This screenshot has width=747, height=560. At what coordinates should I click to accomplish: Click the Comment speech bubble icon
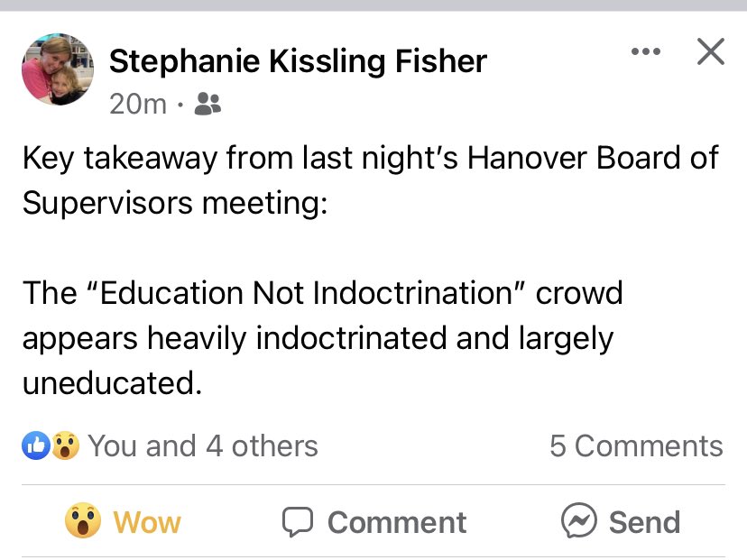(x=298, y=522)
